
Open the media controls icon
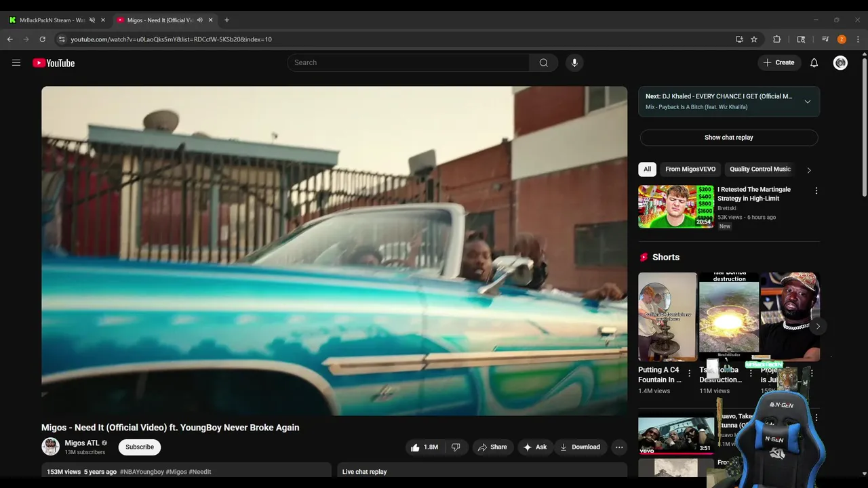pos(825,39)
